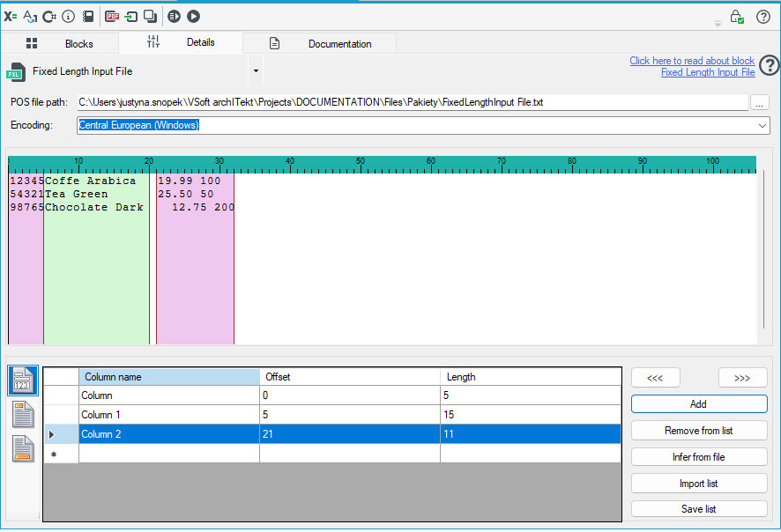Select the footer row document icon
The height and width of the screenshot is (532, 781).
point(23,448)
